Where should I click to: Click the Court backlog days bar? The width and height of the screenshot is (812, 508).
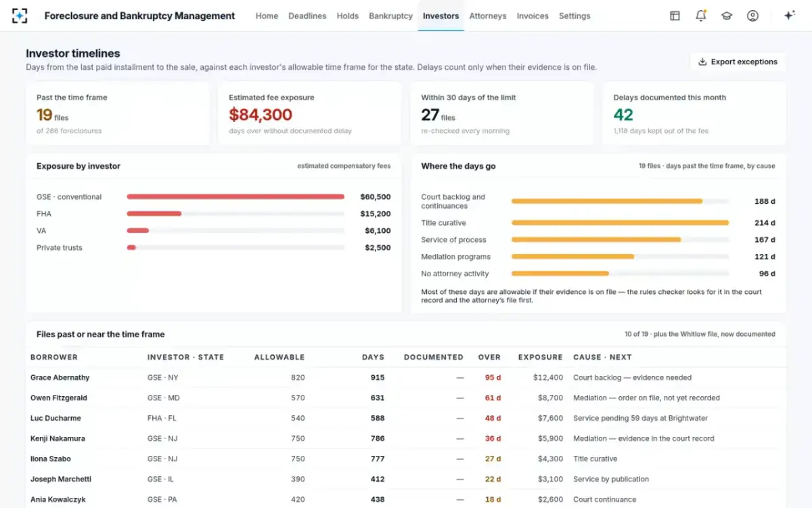click(x=620, y=201)
